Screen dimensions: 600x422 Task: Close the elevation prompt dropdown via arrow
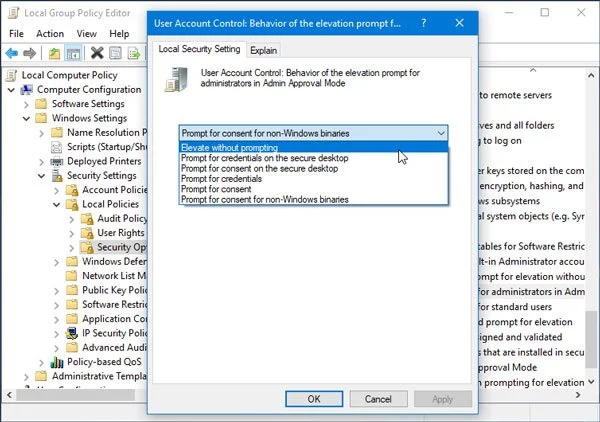pos(441,132)
